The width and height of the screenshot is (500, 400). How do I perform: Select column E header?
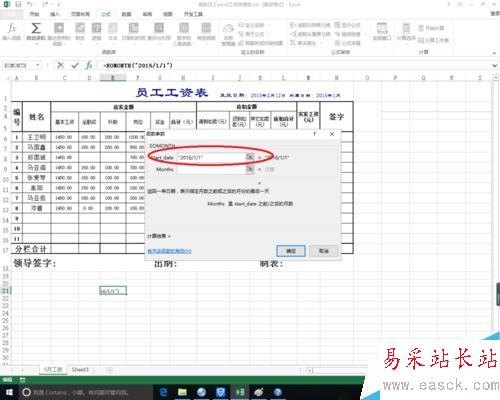click(x=113, y=78)
